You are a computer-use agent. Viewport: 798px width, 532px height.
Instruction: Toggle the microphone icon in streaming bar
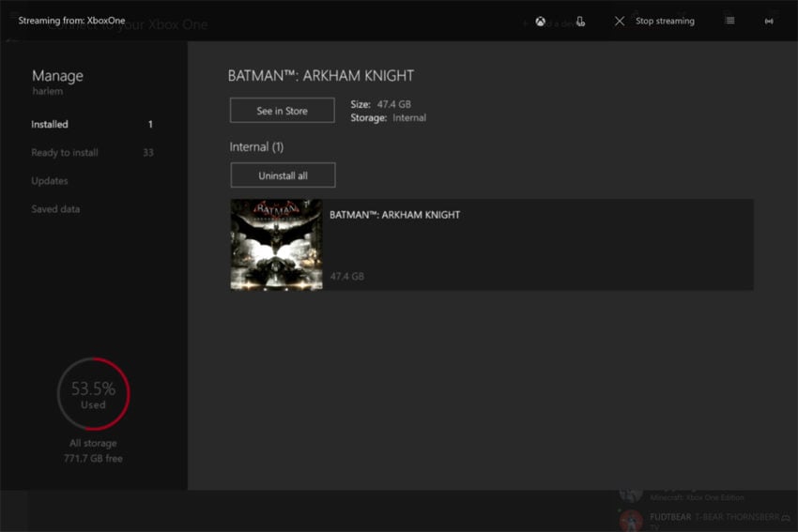[581, 21]
